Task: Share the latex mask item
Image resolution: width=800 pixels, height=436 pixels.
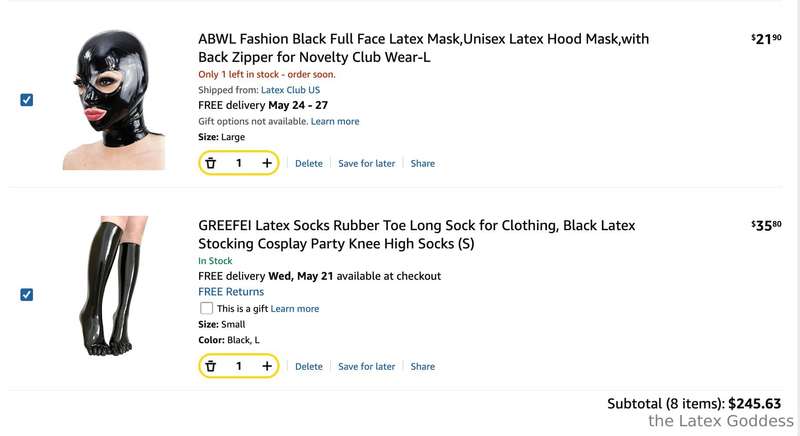Action: 422,164
